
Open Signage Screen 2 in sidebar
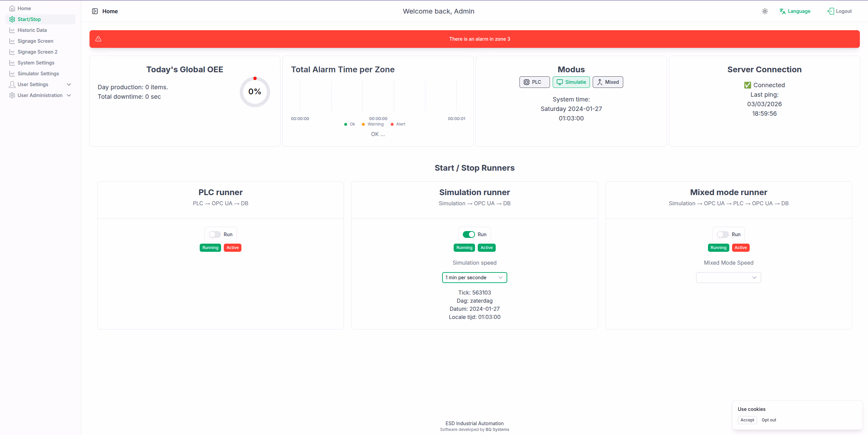point(40,52)
